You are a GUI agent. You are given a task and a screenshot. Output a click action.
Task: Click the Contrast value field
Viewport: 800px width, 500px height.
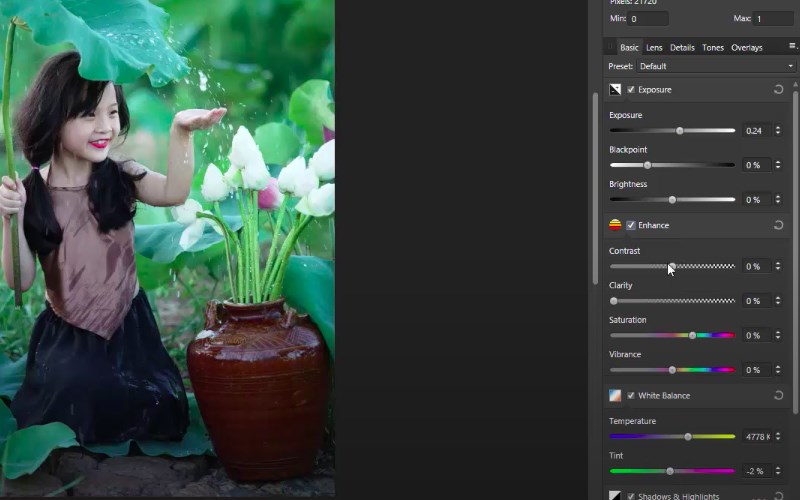[x=756, y=266]
